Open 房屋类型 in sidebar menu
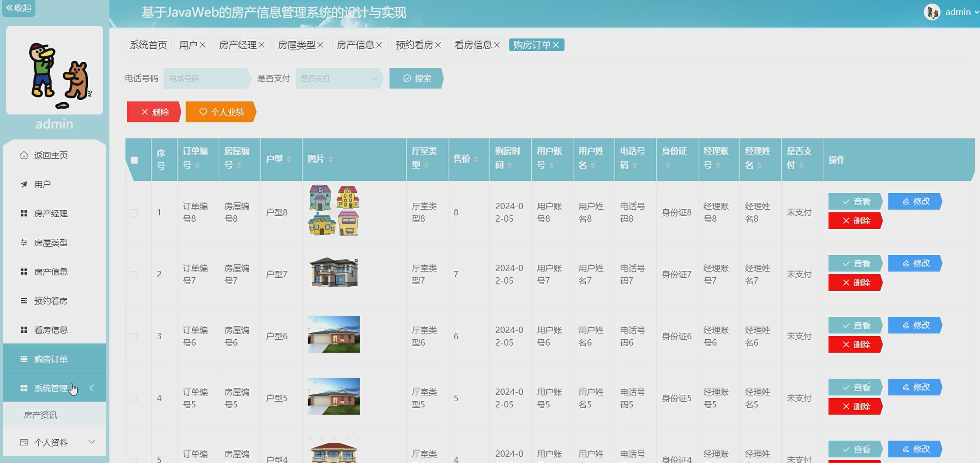The width and height of the screenshot is (980, 463). pyautogui.click(x=54, y=242)
